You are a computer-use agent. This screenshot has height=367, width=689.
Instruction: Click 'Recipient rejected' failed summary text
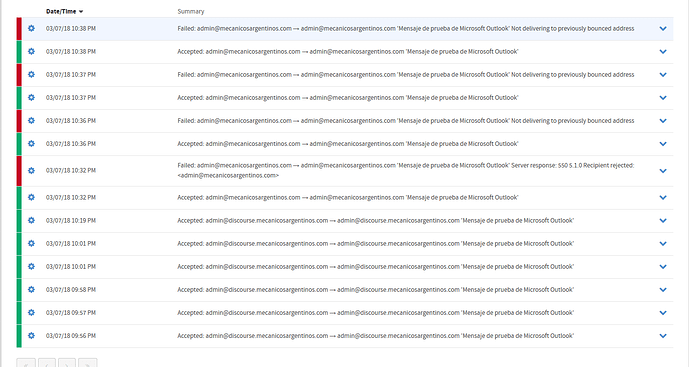point(406,171)
